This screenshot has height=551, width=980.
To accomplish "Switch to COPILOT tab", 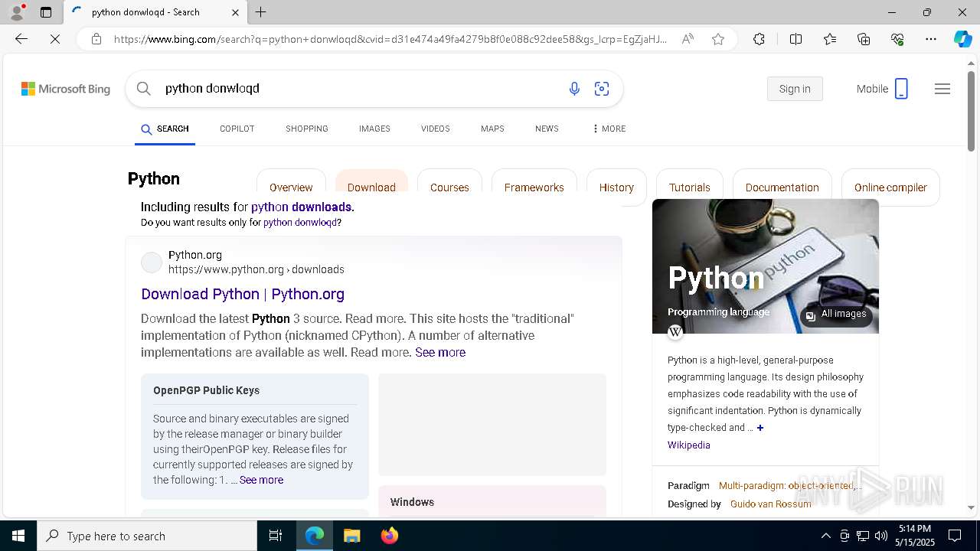I will coord(237,129).
